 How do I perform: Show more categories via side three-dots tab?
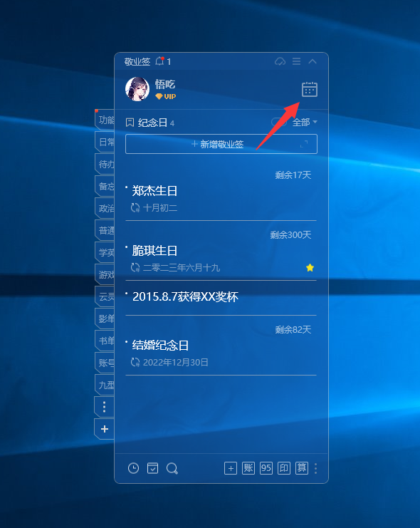(105, 407)
